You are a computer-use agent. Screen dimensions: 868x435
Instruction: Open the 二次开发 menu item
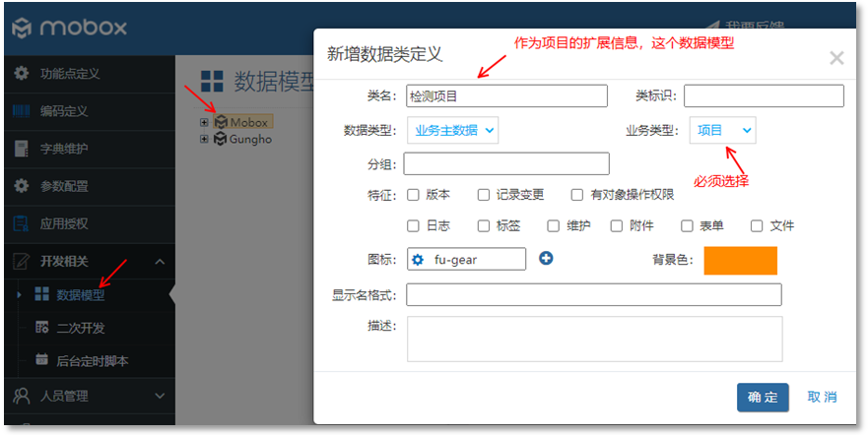pyautogui.click(x=79, y=328)
